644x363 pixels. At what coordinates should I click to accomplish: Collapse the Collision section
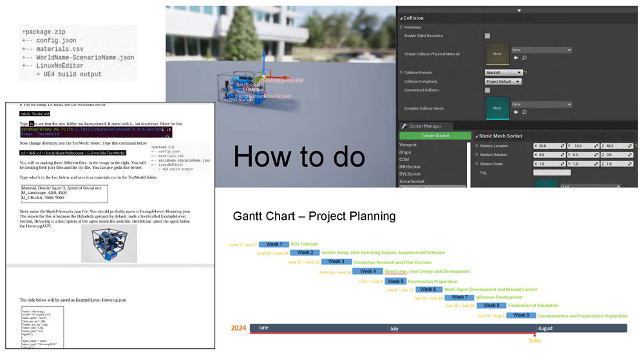[401, 18]
